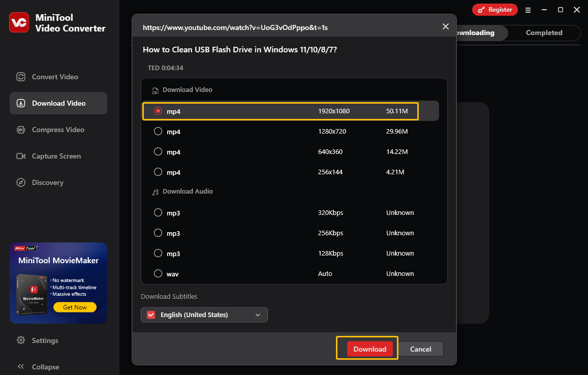The image size is (588, 375).
Task: Open Discovery section
Action: (58, 182)
